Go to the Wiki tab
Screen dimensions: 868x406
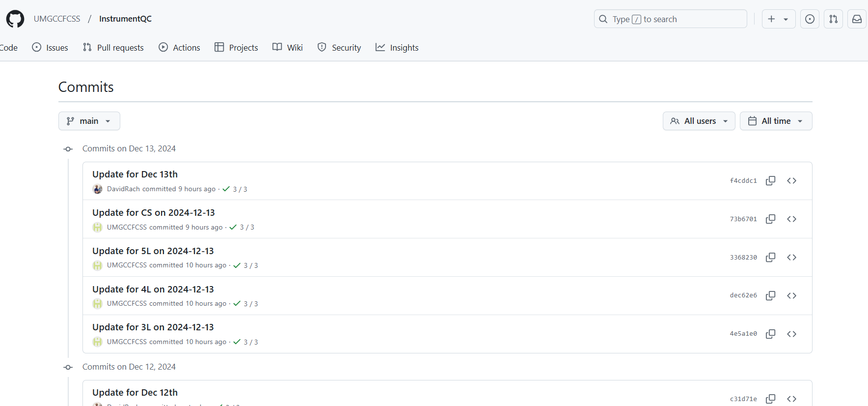288,48
